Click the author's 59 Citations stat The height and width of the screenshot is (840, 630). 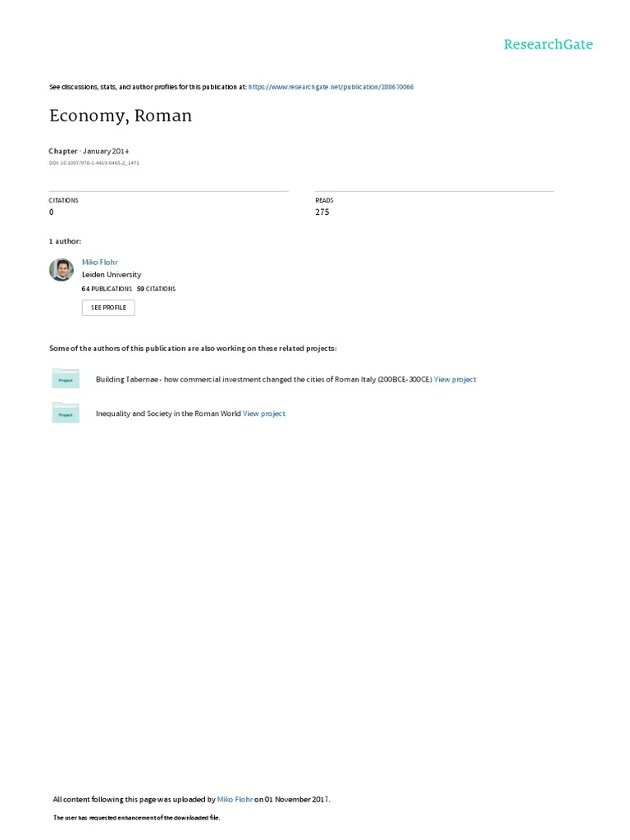[x=156, y=289]
